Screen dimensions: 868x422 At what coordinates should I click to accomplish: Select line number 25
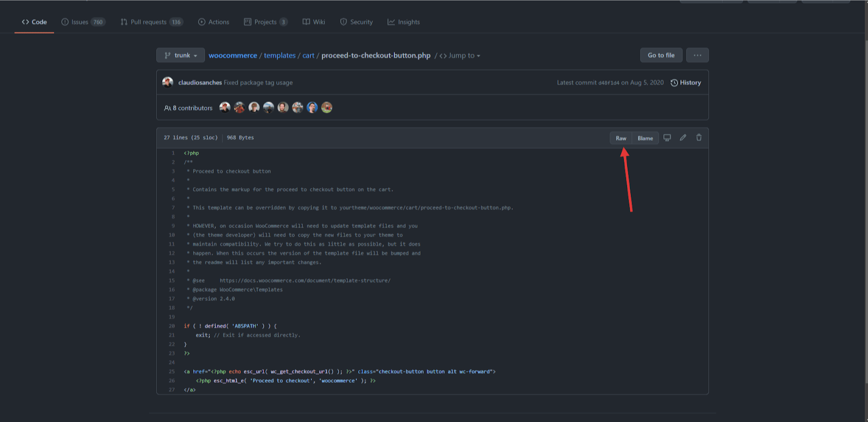171,371
